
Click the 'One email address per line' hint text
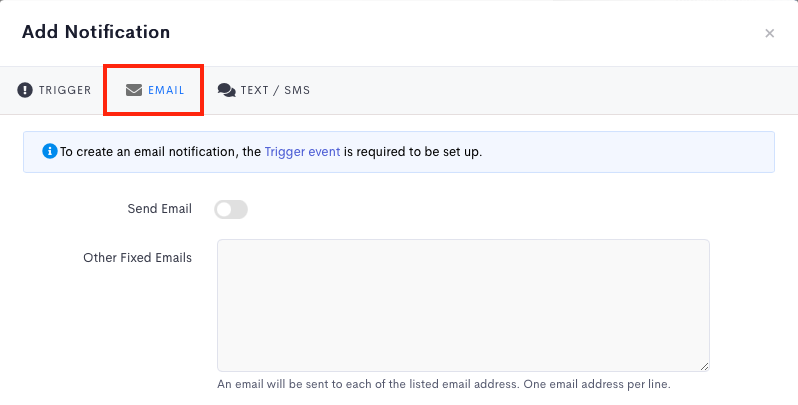597,384
